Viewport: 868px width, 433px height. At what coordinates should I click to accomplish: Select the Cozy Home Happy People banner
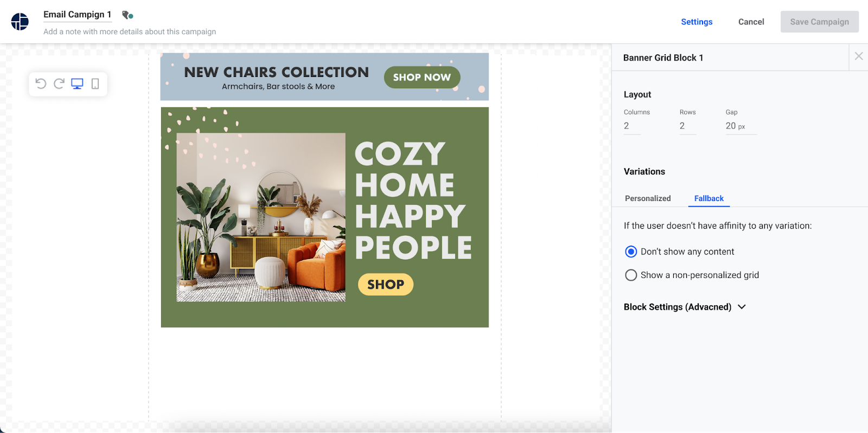point(324,217)
